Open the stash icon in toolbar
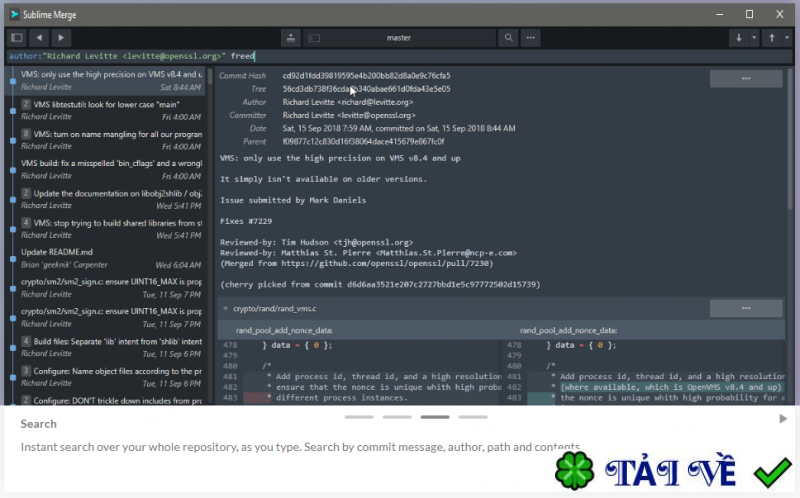The height and width of the screenshot is (498, 800). pos(290,38)
